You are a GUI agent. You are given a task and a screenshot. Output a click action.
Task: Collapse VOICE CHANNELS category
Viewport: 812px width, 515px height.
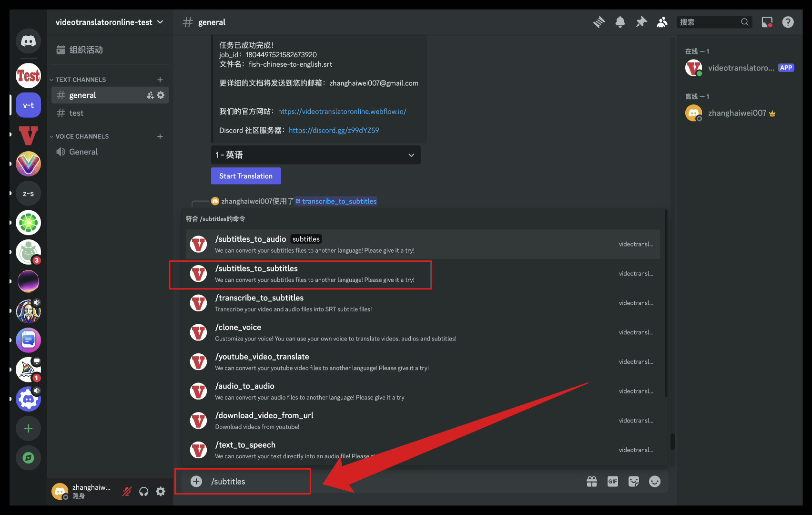point(79,136)
